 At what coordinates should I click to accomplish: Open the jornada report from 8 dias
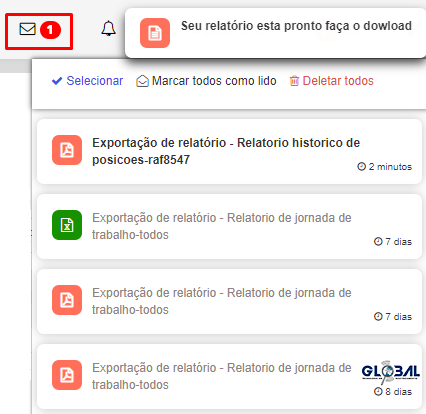pos(229,376)
